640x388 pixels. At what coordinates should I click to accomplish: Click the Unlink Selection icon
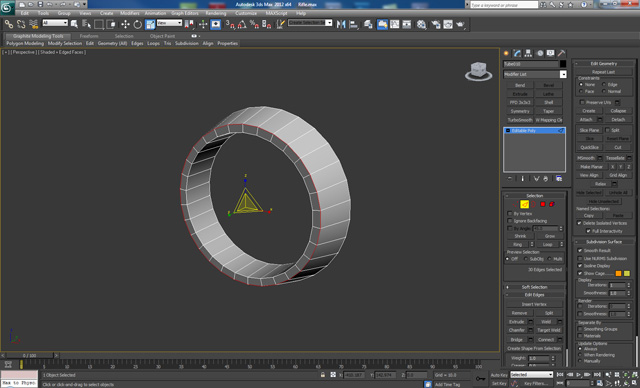click(21, 24)
